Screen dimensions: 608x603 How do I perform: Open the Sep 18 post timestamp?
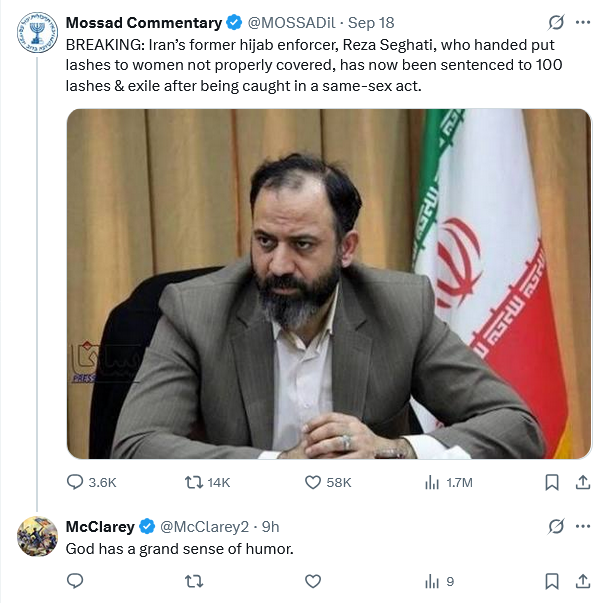click(x=372, y=23)
